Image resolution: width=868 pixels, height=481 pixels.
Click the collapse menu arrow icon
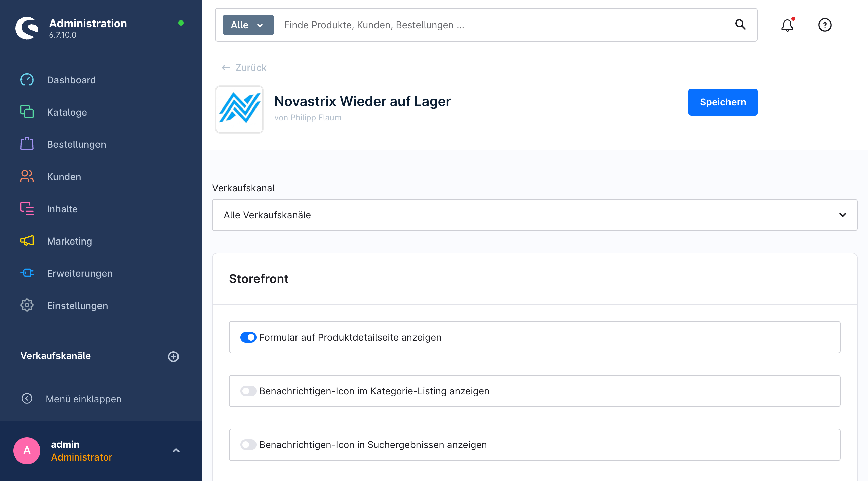27,398
